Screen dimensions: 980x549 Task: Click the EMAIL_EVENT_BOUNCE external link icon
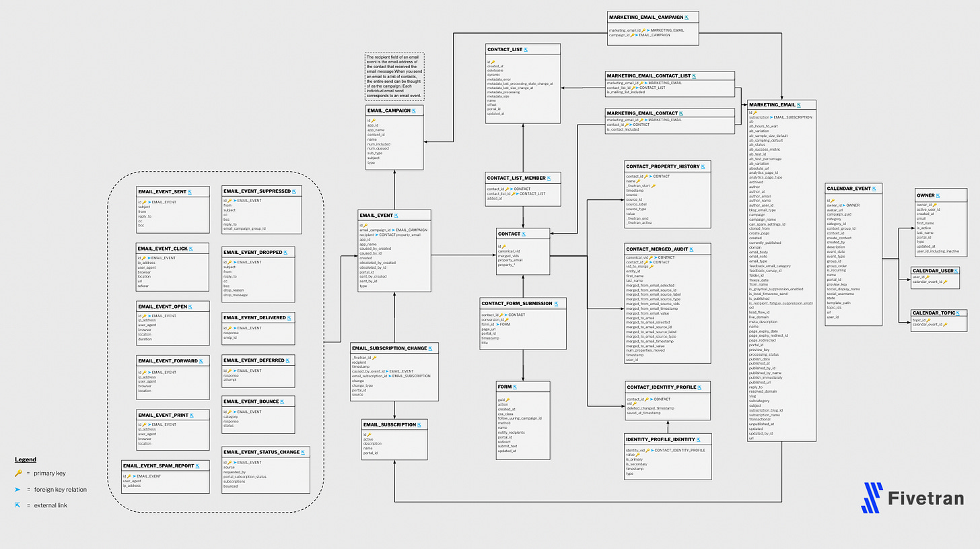(282, 401)
